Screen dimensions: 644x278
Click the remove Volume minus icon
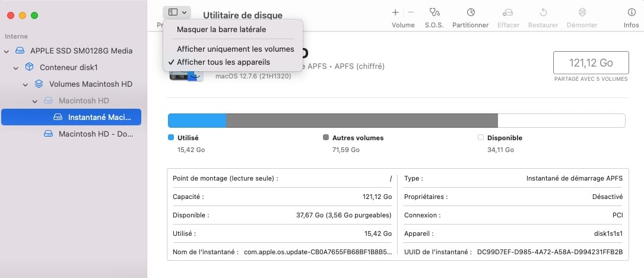click(x=410, y=12)
